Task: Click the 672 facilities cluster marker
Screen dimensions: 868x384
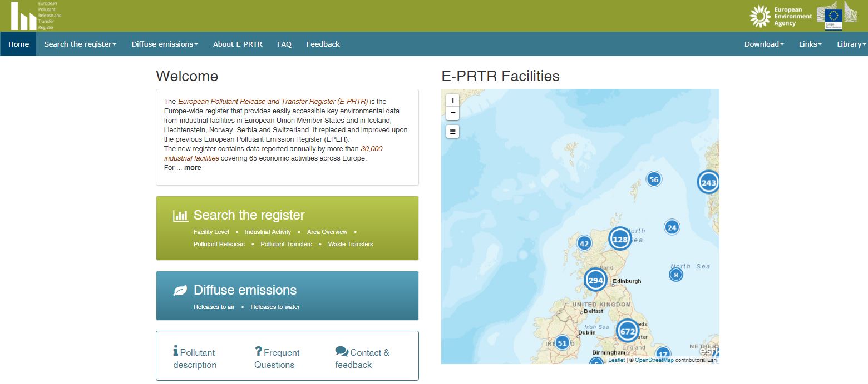Action: [627, 331]
